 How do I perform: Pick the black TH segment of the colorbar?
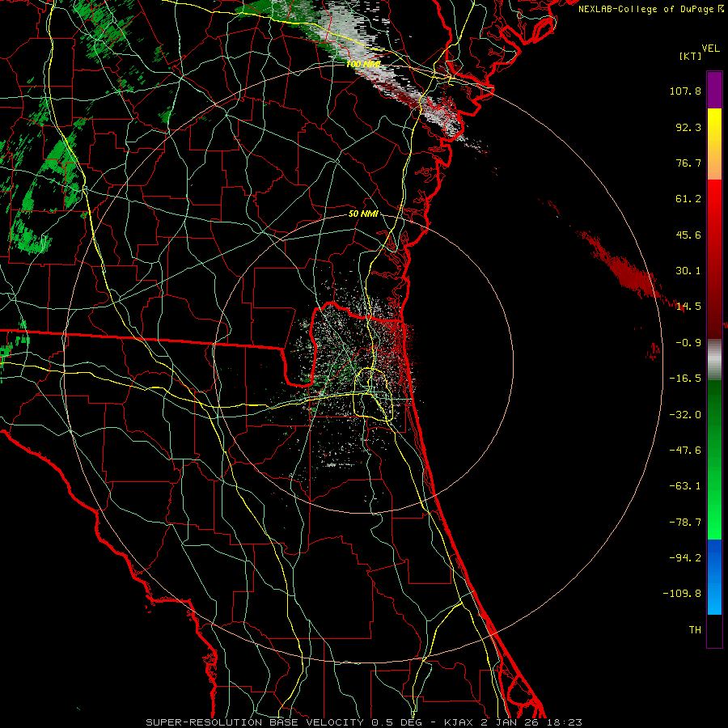pyautogui.click(x=714, y=631)
